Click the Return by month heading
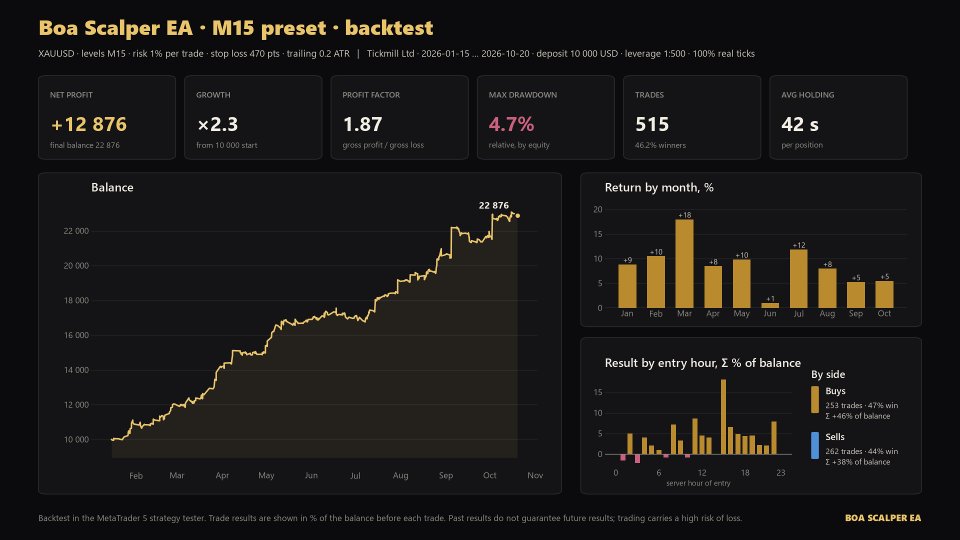The height and width of the screenshot is (540, 960). point(659,187)
